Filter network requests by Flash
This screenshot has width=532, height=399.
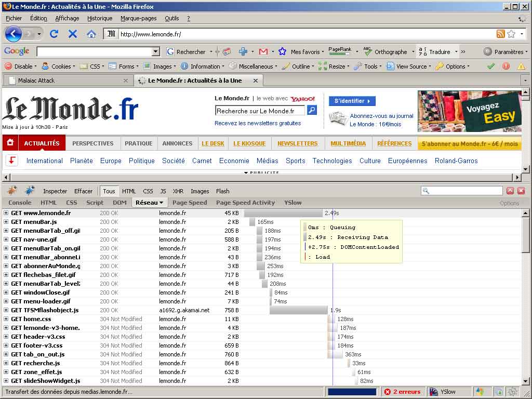(x=222, y=191)
